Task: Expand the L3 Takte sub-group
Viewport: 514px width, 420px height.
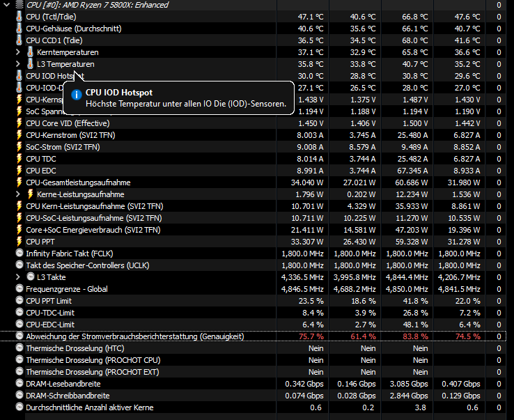Action: 18,277
